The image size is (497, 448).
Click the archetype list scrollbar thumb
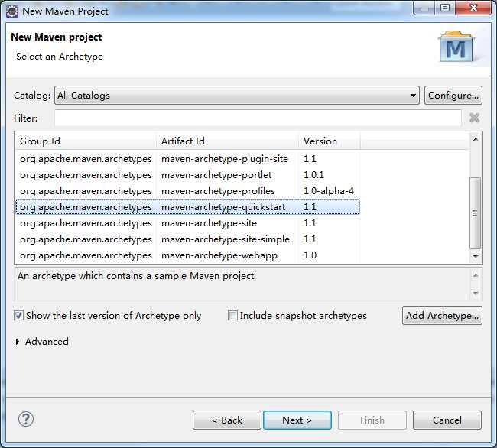tap(475, 213)
